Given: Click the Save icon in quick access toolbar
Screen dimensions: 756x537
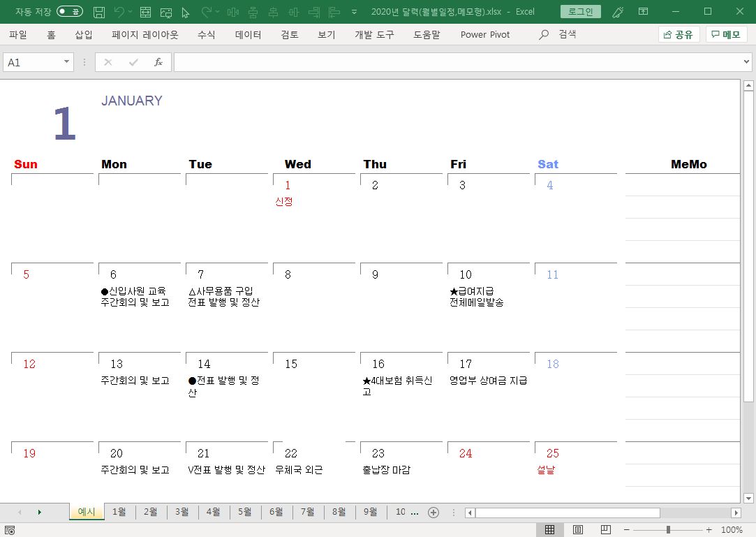Looking at the screenshot, I should click(99, 12).
